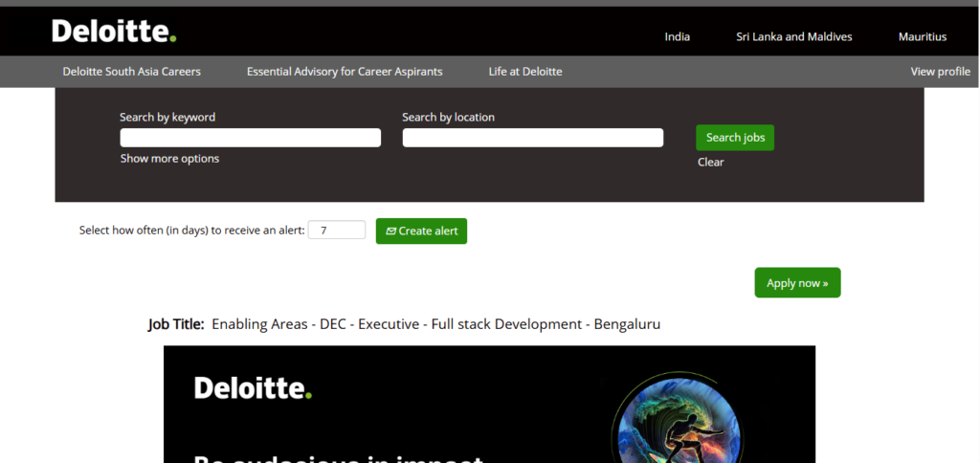Focus the Search by keyword field
Viewport: 980px width, 463px height.
pyautogui.click(x=250, y=138)
